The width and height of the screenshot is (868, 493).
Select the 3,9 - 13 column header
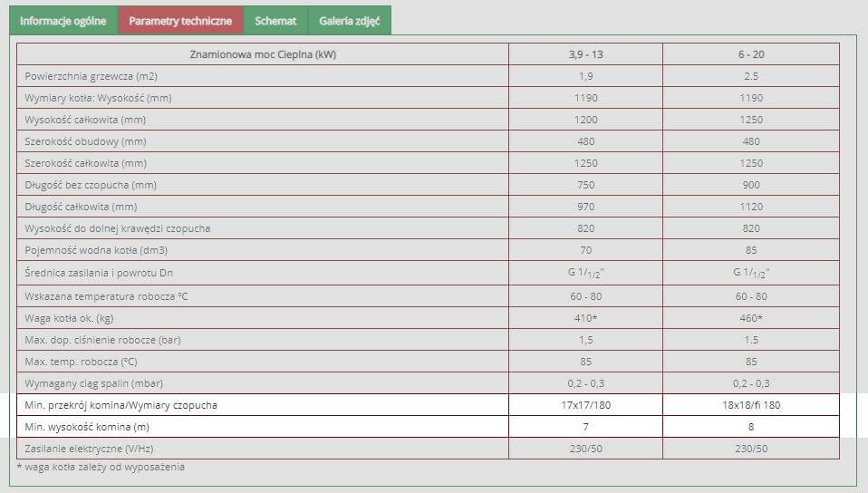tap(585, 54)
